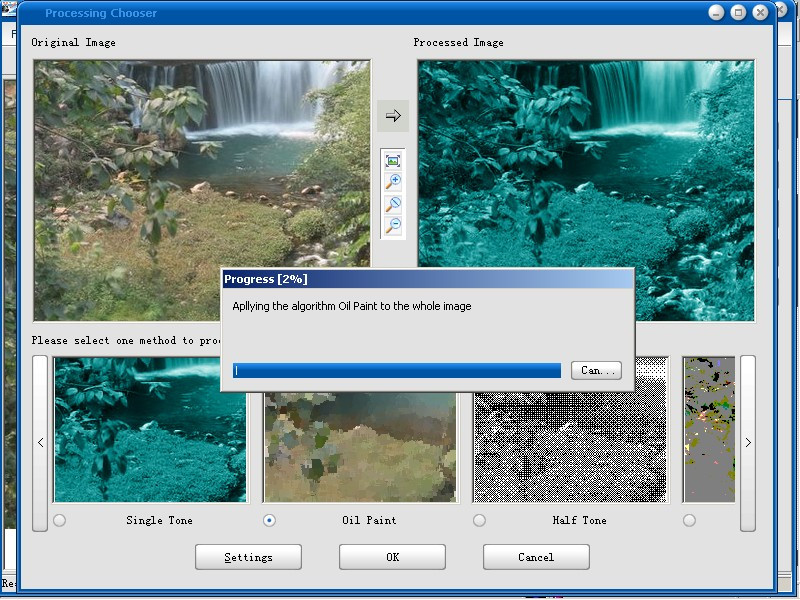Minimize the Processing Chooser window
Image resolution: width=800 pixels, height=600 pixels.
coord(716,13)
